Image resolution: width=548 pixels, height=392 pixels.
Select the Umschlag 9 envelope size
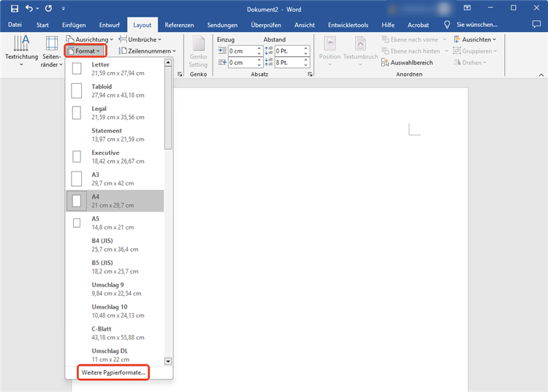pos(115,288)
